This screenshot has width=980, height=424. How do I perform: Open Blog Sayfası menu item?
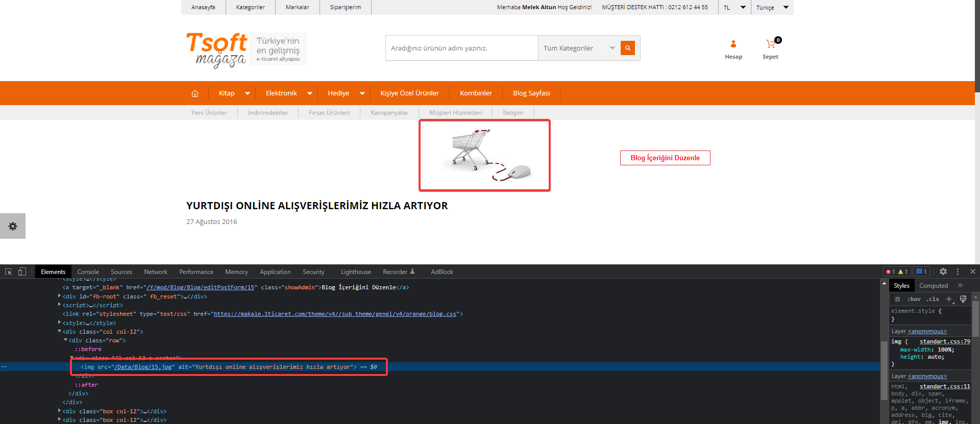[531, 93]
